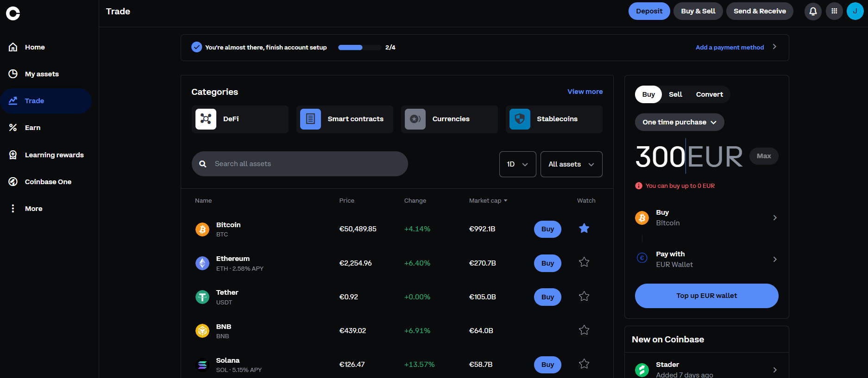
Task: Open One time purchase dropdown
Action: [x=679, y=122]
